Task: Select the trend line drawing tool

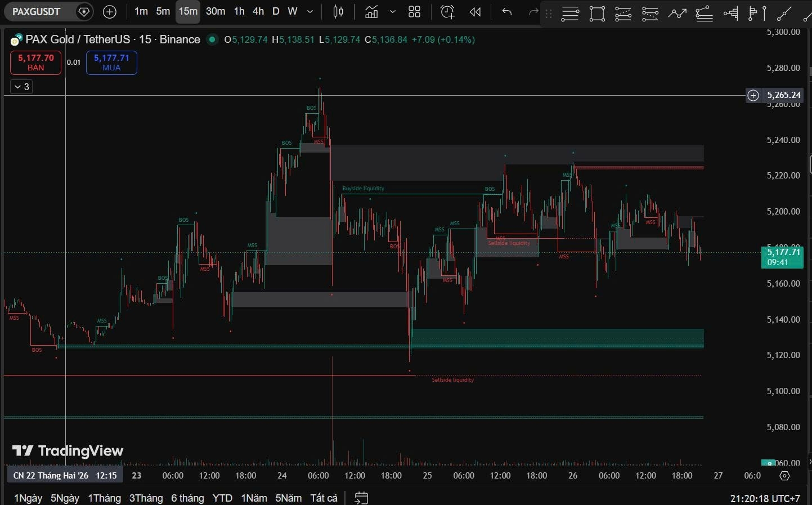Action: click(x=784, y=14)
